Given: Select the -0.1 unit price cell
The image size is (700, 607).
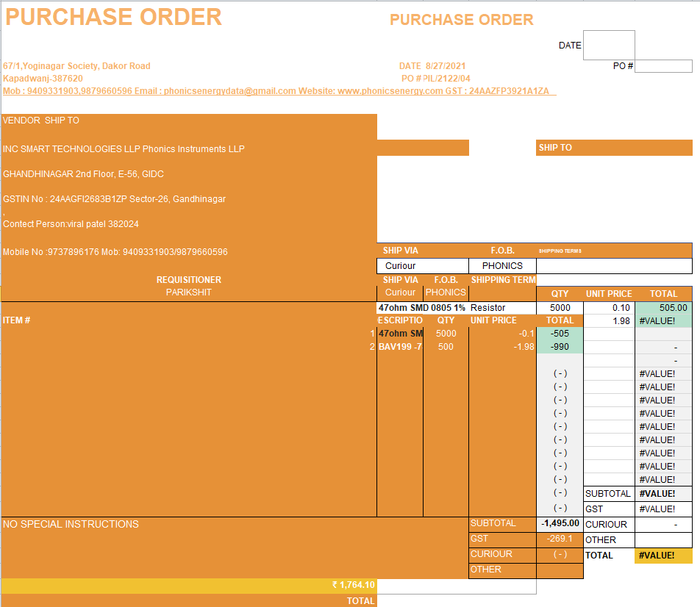Looking at the screenshot, I should click(x=502, y=334).
